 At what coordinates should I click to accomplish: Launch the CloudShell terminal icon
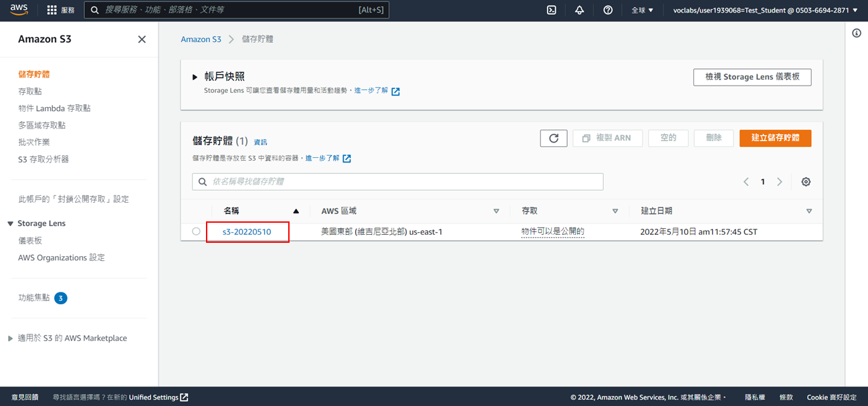[552, 10]
